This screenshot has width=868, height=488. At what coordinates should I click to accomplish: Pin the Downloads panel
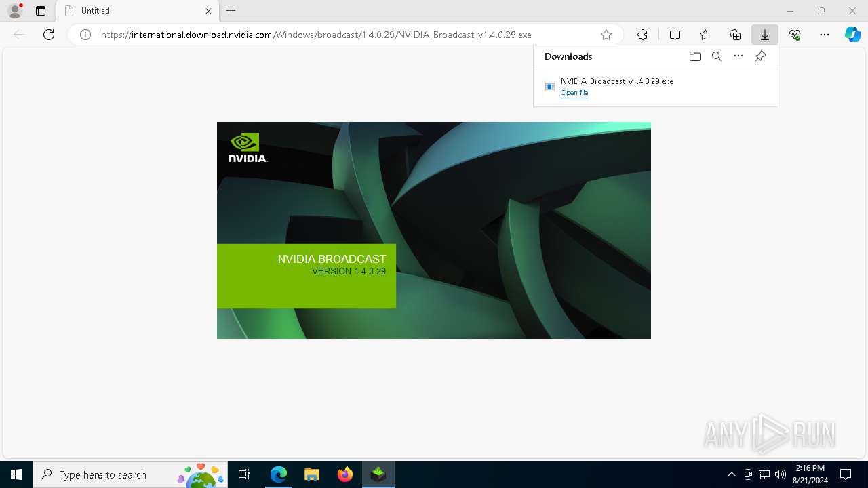[761, 56]
